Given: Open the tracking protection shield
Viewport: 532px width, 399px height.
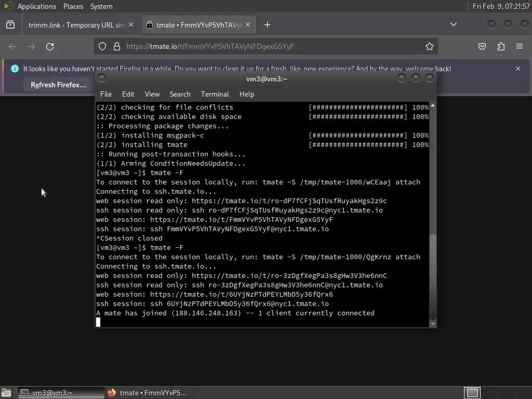Looking at the screenshot, I should click(102, 46).
